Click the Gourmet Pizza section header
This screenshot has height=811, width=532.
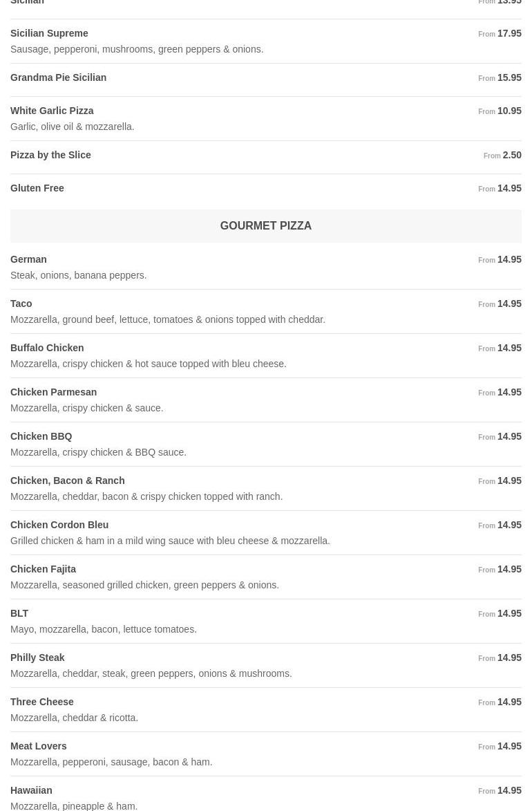[x=265, y=226]
